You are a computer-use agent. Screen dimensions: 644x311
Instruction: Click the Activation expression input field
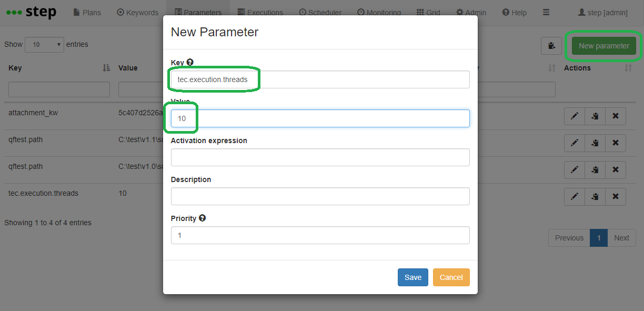tap(320, 157)
